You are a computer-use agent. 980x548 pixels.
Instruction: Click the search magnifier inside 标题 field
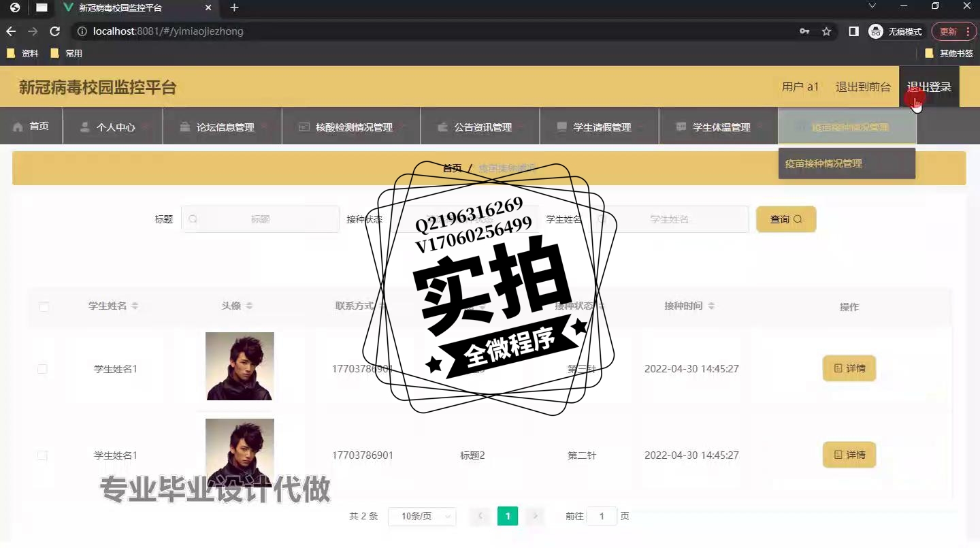click(x=193, y=219)
